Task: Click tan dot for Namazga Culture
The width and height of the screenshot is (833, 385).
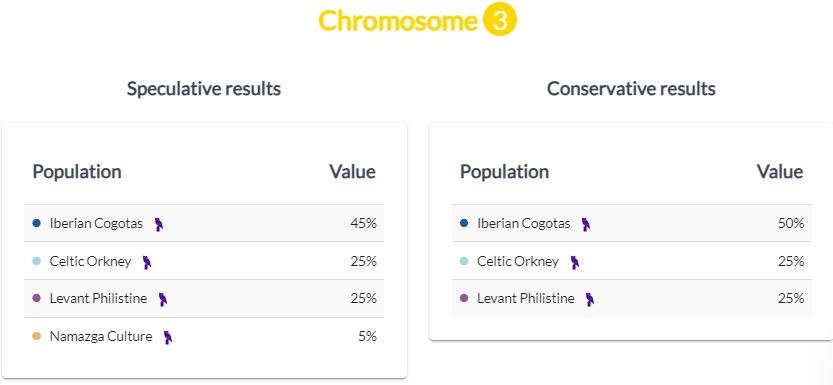Action: click(x=37, y=336)
